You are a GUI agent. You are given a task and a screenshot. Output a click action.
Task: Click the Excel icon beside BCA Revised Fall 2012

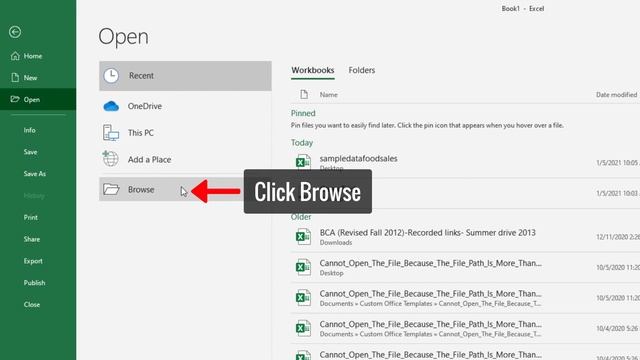[x=303, y=236]
